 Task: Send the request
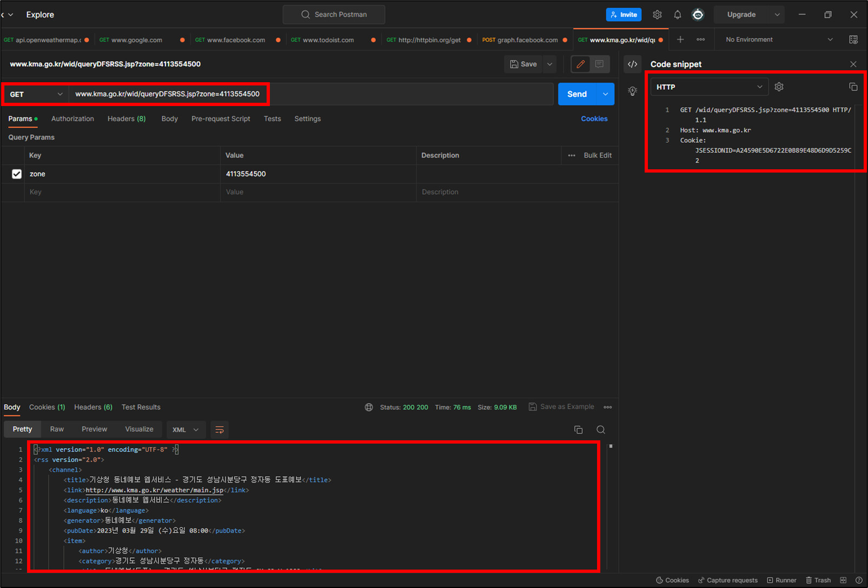577,94
